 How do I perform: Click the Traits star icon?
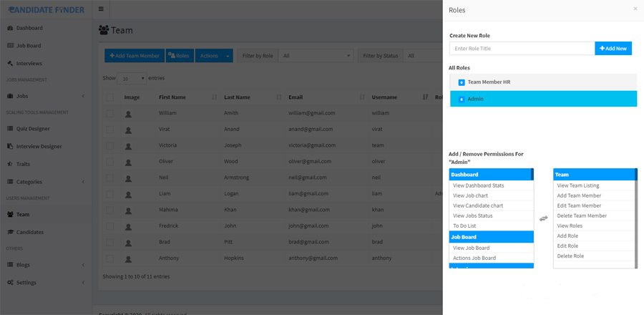click(x=10, y=164)
